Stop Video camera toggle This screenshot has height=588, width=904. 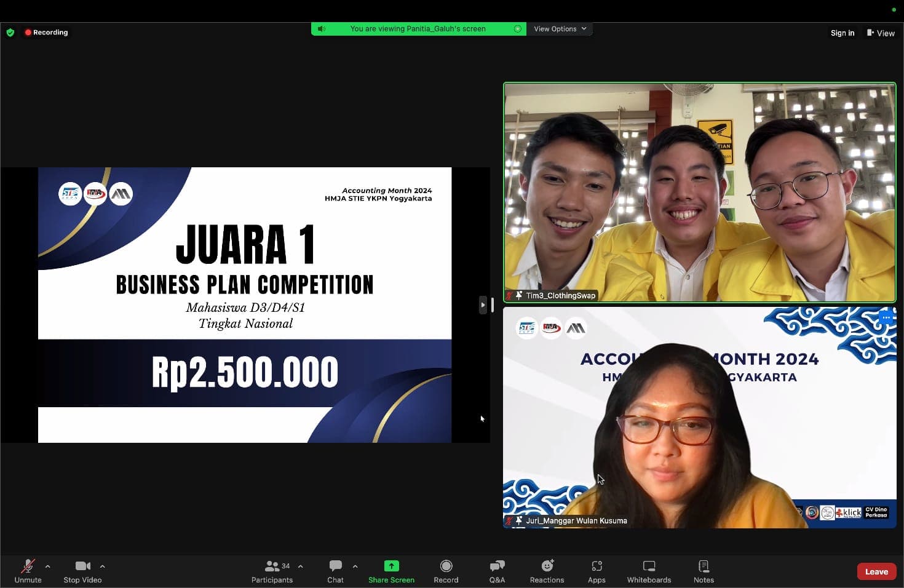click(82, 571)
